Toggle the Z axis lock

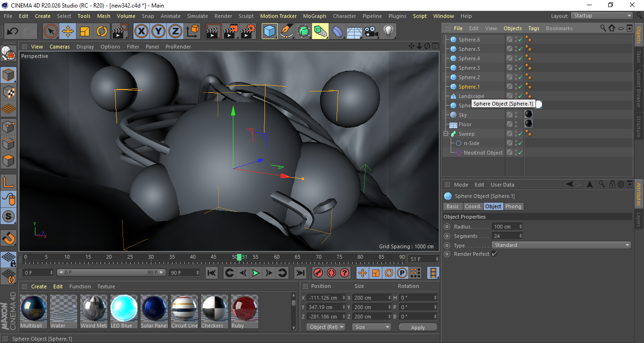[175, 32]
